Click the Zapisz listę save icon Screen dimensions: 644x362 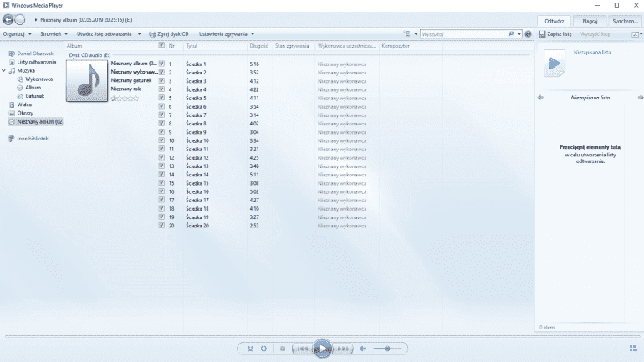tap(542, 34)
